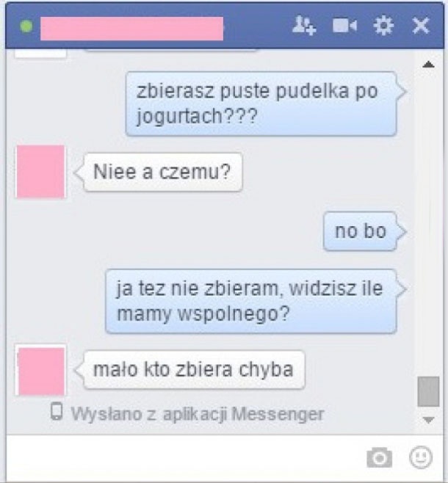Click the 'Niee a czemu?' message bubble
This screenshot has height=483, width=448.
point(163,172)
